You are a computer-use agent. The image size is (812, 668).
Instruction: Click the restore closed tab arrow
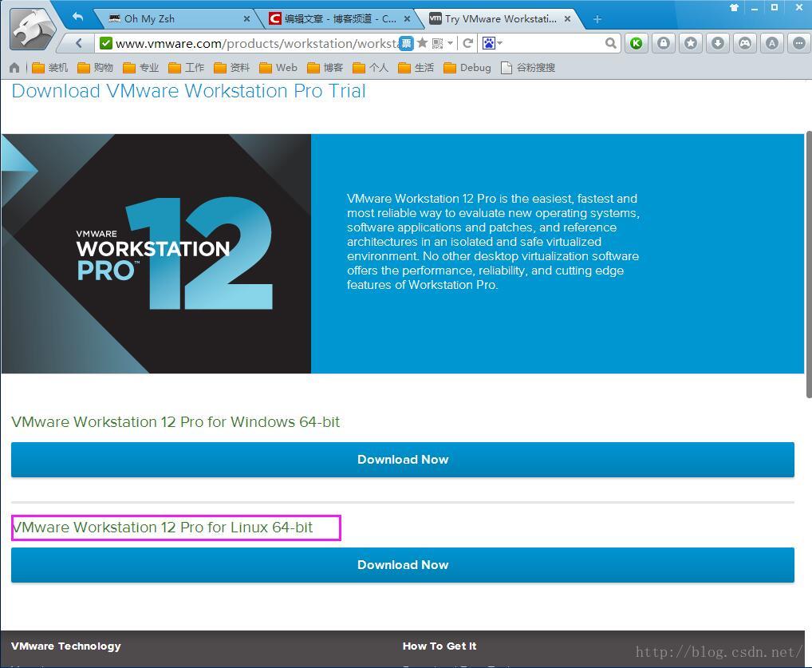pos(77,17)
